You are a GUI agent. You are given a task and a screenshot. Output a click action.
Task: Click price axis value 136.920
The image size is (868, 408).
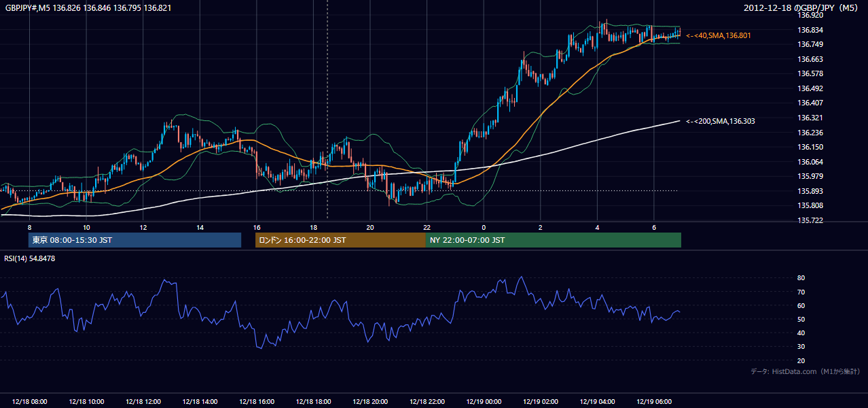pos(810,15)
